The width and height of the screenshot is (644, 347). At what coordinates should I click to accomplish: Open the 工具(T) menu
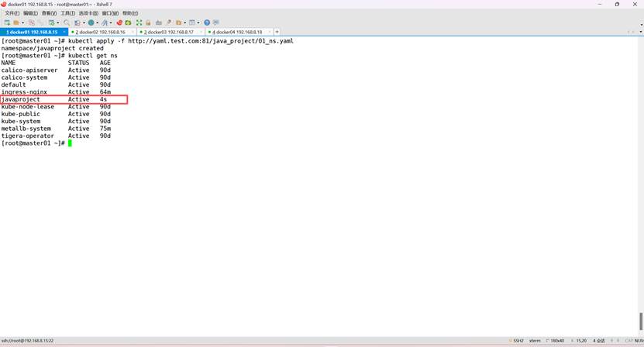coord(67,13)
